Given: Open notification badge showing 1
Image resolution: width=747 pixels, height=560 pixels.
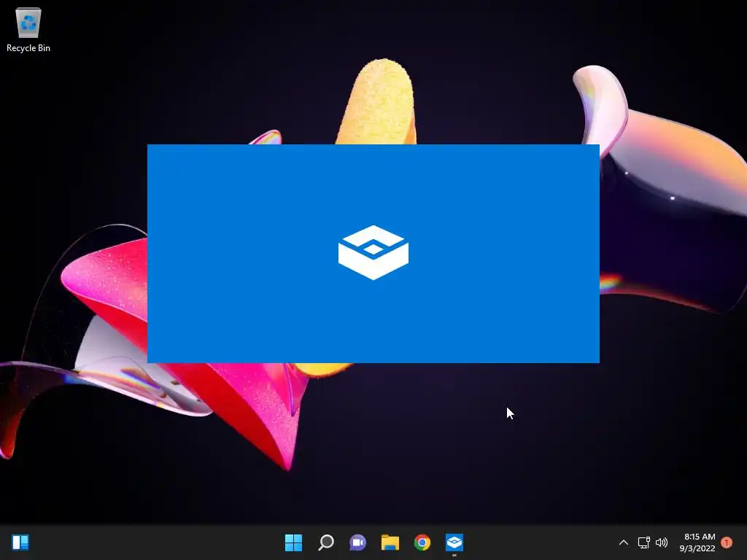Looking at the screenshot, I should 726,542.
